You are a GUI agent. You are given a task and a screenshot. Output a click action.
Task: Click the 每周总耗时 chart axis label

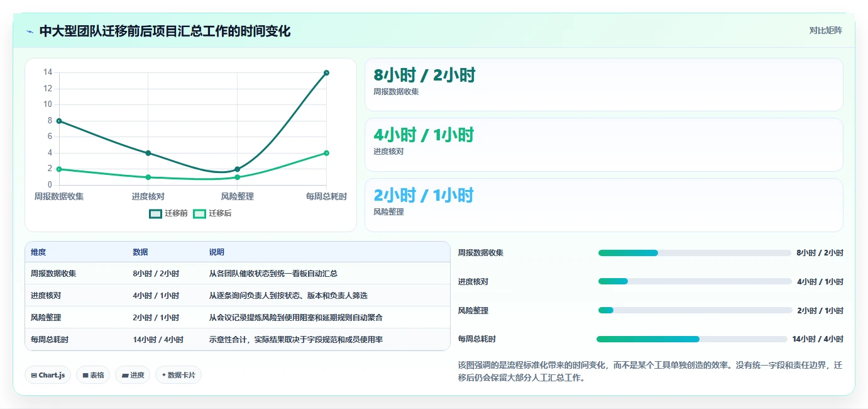[326, 196]
